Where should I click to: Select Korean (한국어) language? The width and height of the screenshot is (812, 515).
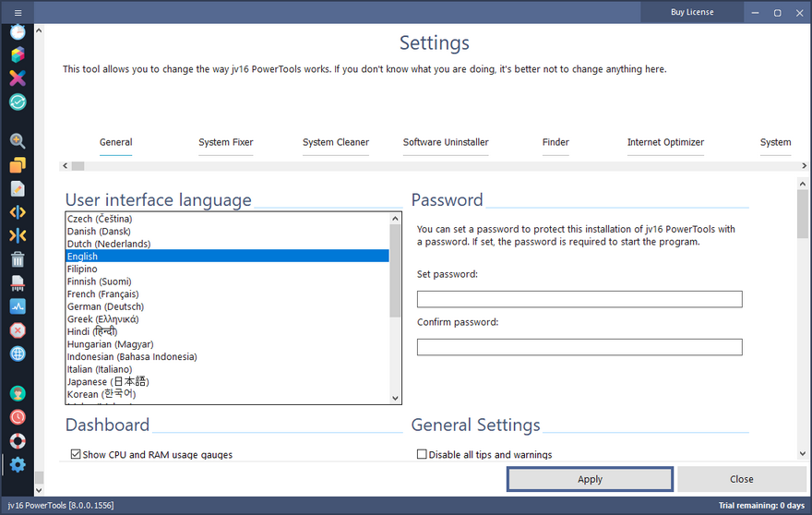(227, 394)
